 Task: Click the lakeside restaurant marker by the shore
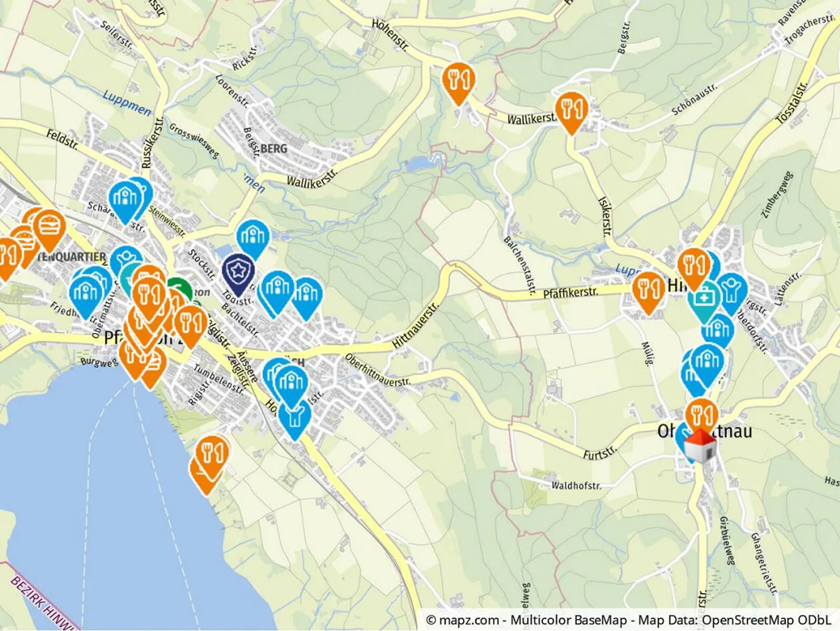[x=211, y=458]
